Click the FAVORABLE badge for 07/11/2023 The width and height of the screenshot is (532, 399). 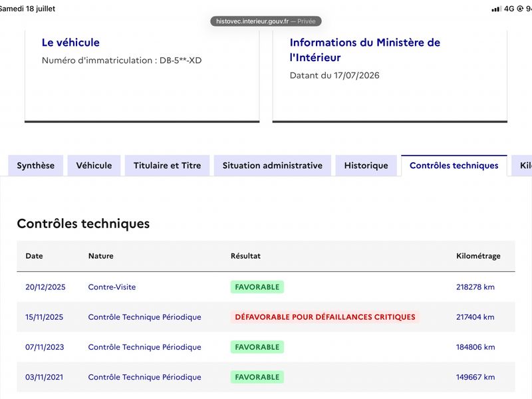(x=257, y=347)
